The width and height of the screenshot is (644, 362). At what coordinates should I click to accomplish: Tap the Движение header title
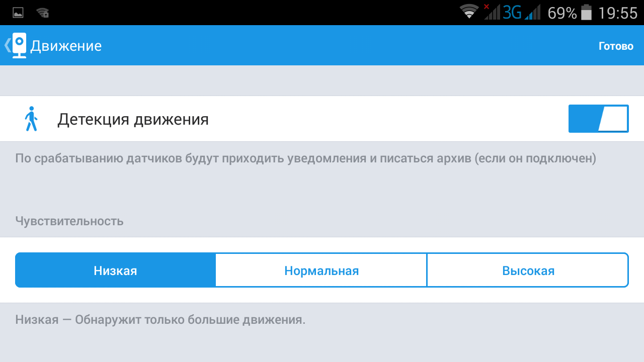tap(66, 46)
